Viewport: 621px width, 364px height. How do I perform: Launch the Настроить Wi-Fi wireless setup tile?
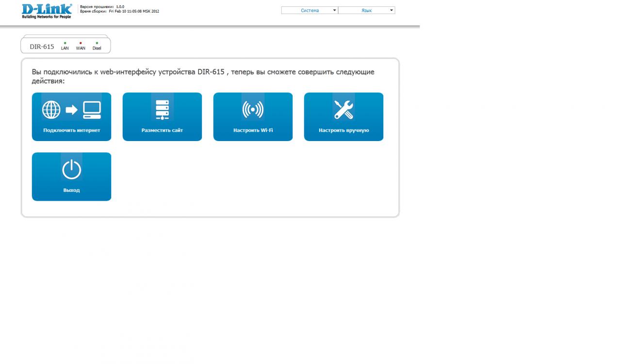coord(253,117)
